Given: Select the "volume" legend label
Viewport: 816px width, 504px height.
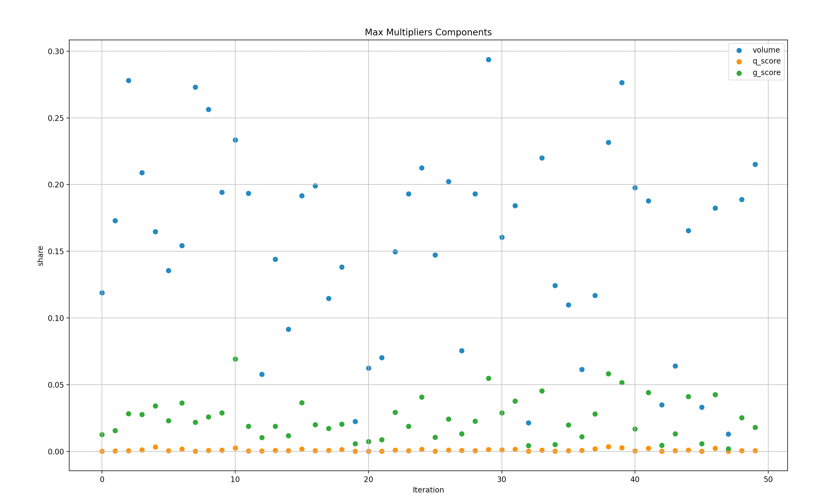Looking at the screenshot, I should pyautogui.click(x=766, y=50).
